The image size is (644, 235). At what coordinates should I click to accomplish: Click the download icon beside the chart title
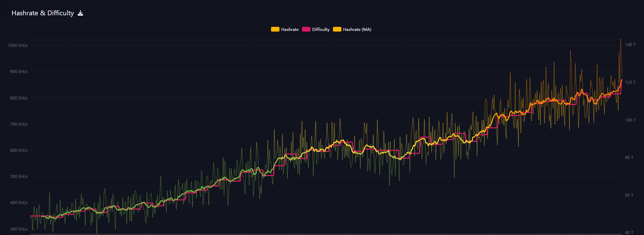80,13
